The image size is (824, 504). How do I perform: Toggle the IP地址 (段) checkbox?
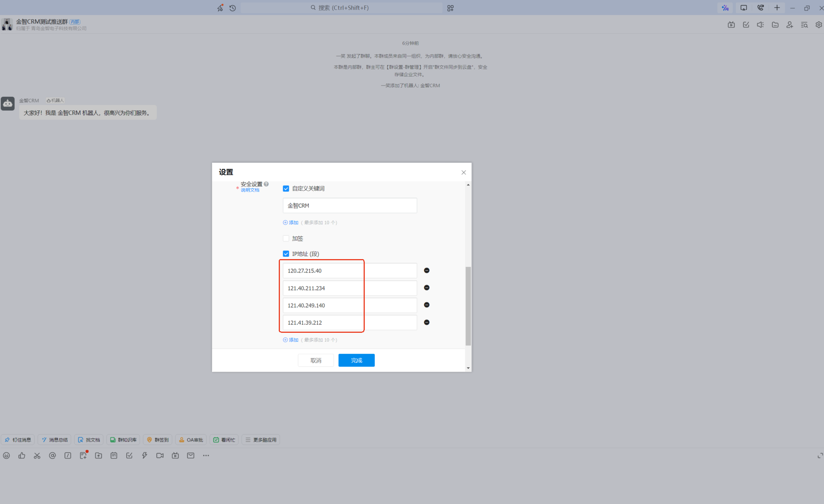click(x=286, y=254)
